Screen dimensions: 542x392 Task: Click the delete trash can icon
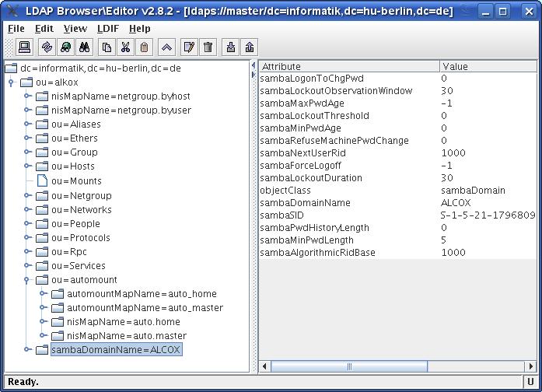[208, 47]
